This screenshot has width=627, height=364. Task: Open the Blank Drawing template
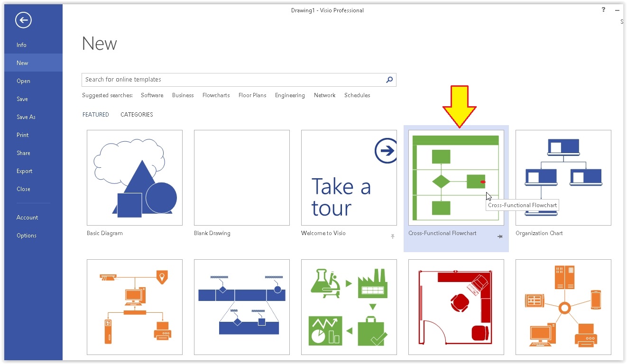[x=241, y=178]
